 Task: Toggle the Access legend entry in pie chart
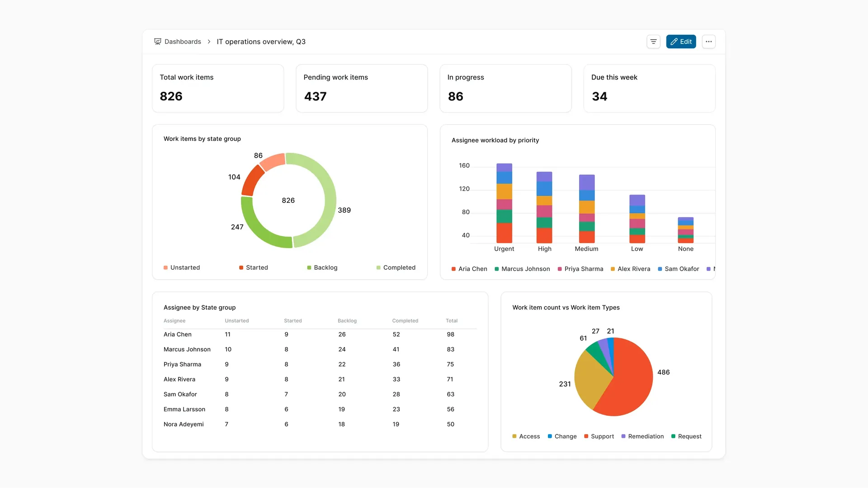[526, 436]
